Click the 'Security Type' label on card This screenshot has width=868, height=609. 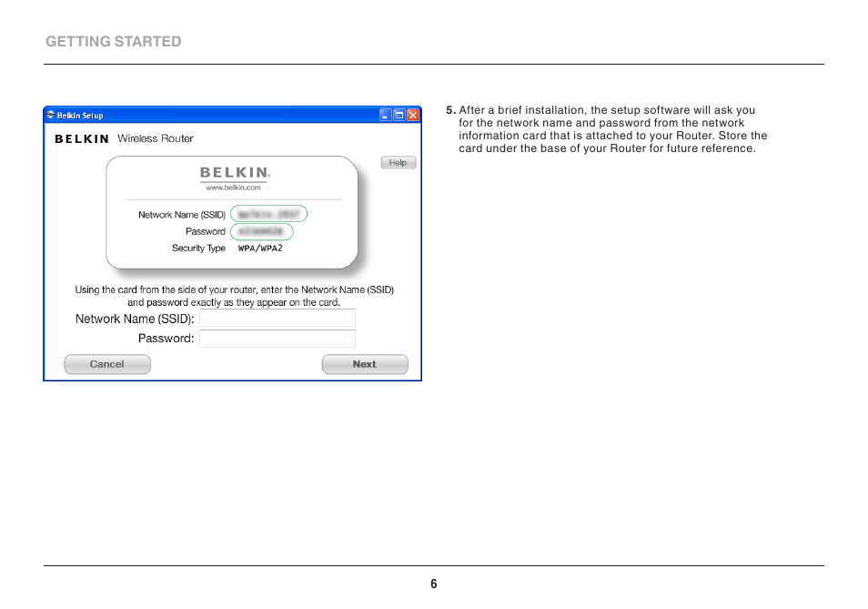point(198,248)
